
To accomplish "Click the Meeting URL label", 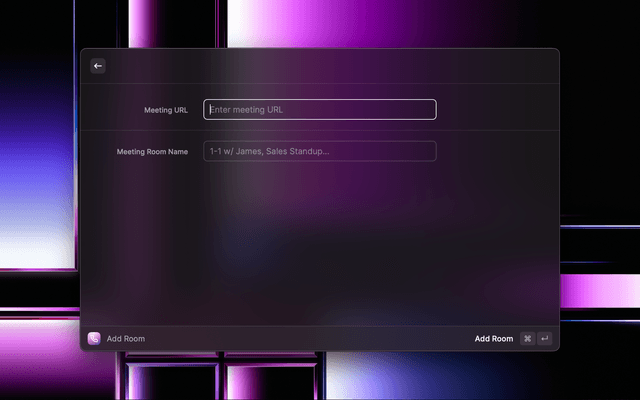I will (x=166, y=110).
